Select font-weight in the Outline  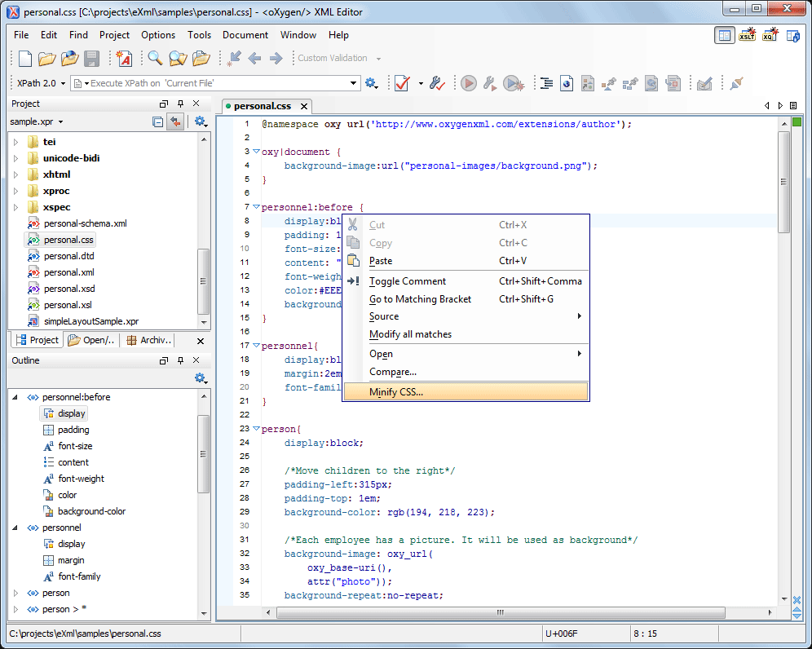(82, 479)
